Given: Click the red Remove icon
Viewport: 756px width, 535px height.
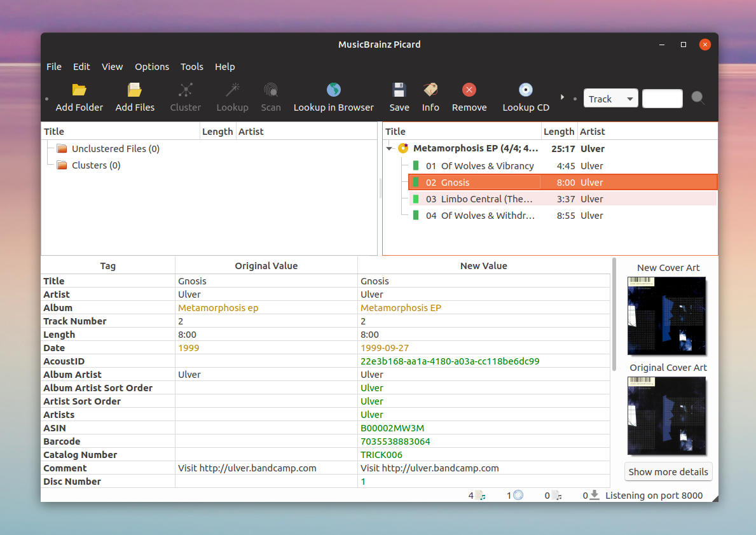Looking at the screenshot, I should (469, 90).
